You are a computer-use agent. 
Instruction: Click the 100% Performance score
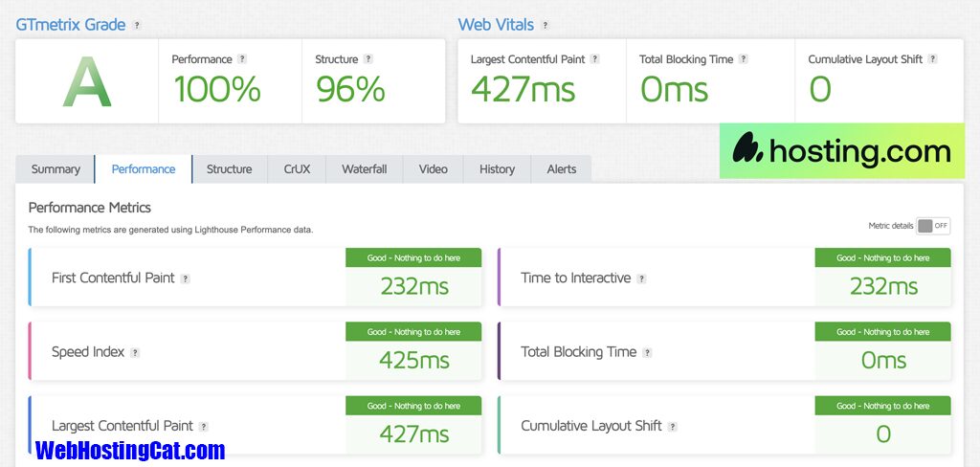pyautogui.click(x=217, y=89)
